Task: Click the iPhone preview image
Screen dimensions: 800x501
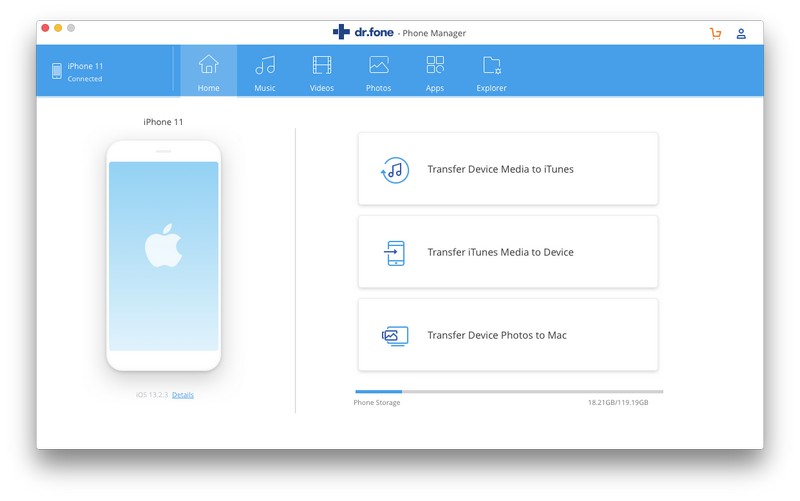Action: (163, 256)
